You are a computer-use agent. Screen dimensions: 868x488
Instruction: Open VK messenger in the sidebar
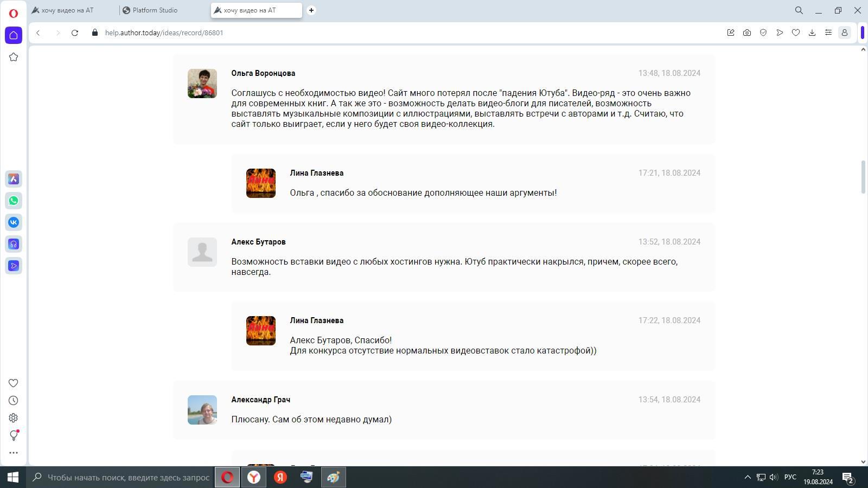(x=14, y=222)
